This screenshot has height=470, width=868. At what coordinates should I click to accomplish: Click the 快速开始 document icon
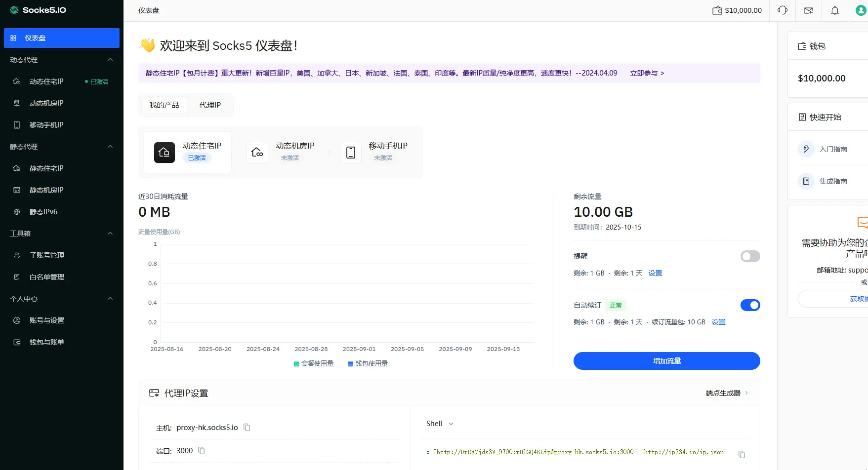point(802,117)
